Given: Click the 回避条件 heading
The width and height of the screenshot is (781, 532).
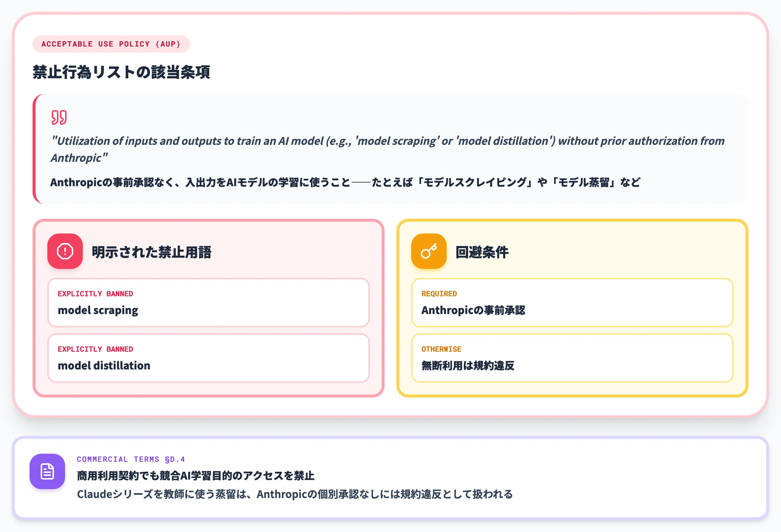Looking at the screenshot, I should coord(482,252).
